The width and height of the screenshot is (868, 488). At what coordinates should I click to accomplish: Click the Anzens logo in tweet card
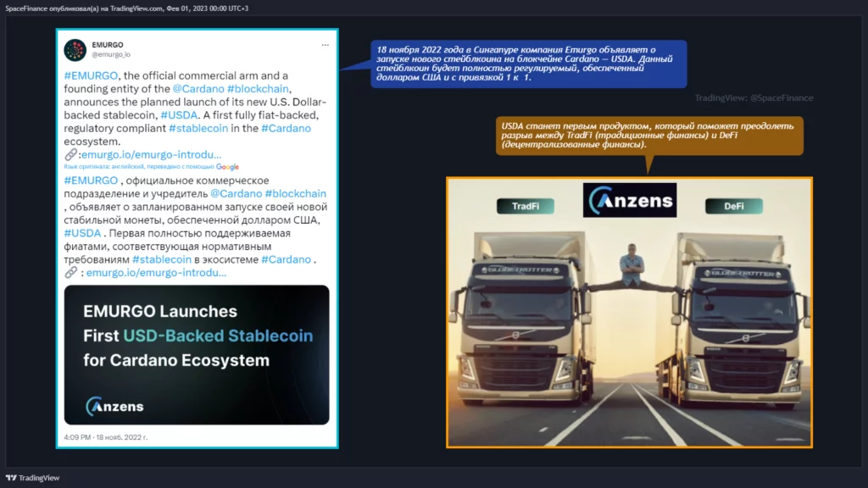click(114, 406)
